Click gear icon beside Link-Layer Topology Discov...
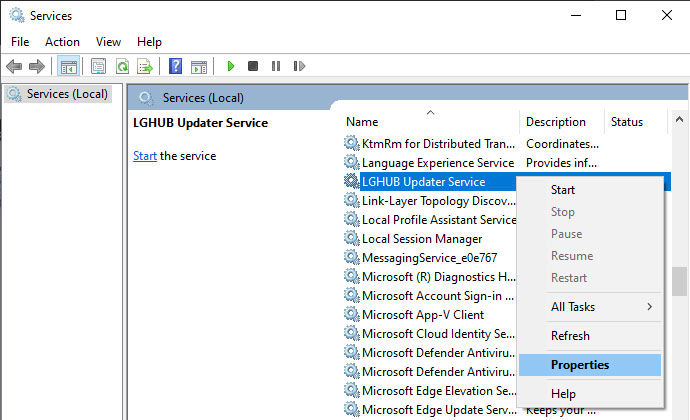Image resolution: width=690 pixels, height=420 pixels. point(352,200)
